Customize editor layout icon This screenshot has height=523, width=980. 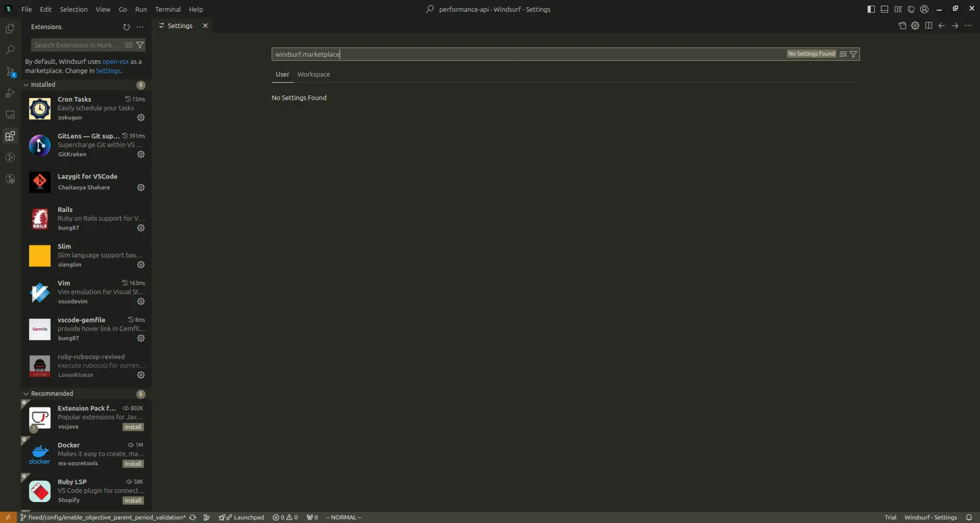point(898,9)
